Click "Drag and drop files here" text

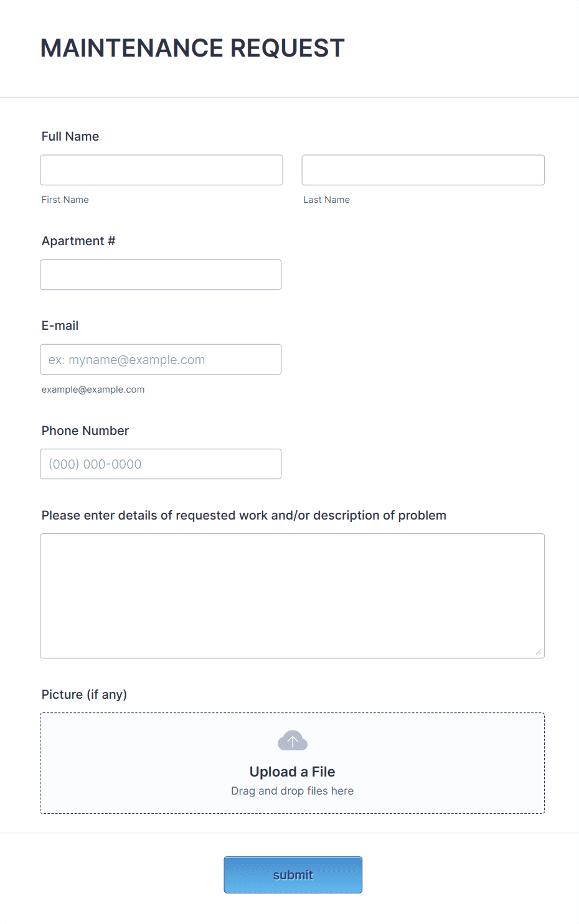pyautogui.click(x=292, y=791)
